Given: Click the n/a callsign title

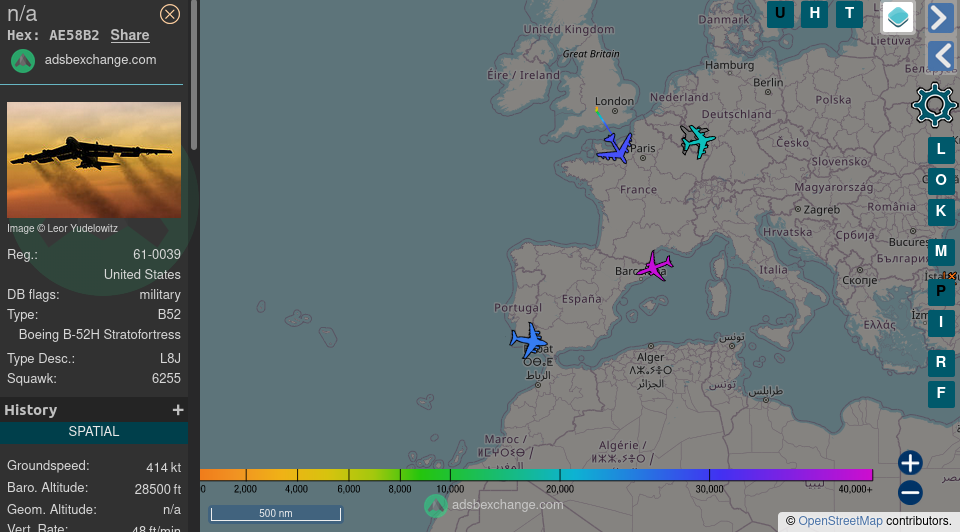Looking at the screenshot, I should pos(22,13).
